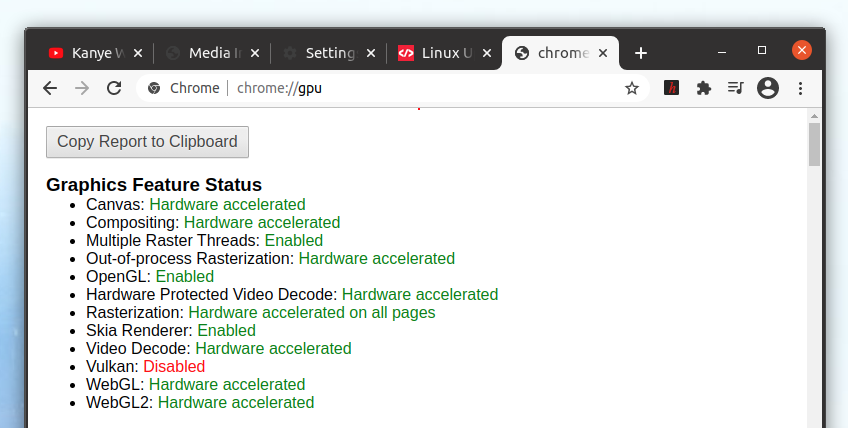This screenshot has width=848, height=428.
Task: Click the forward navigation arrow
Action: coord(82,88)
